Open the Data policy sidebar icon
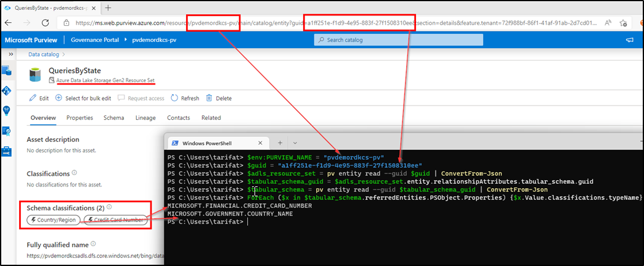644x266 pixels. pos(7,131)
